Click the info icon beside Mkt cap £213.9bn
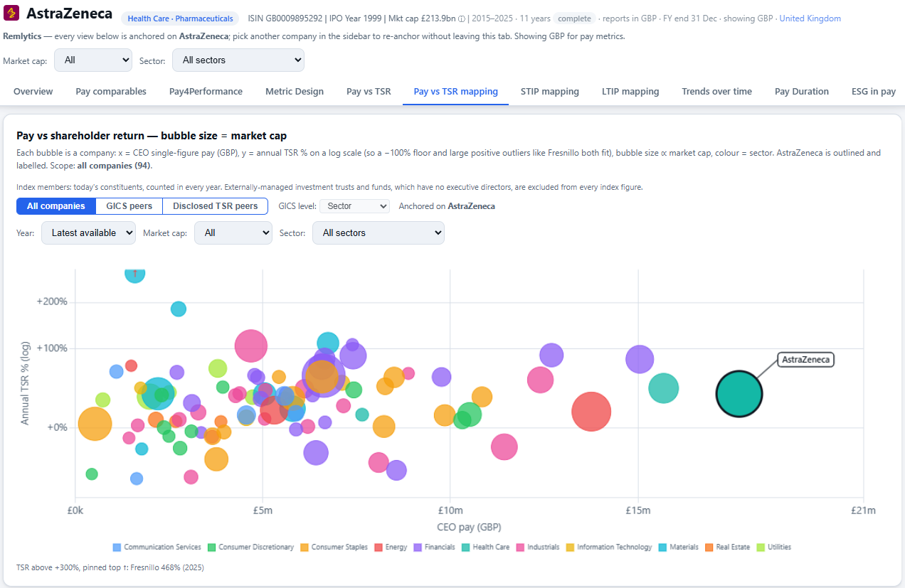The width and height of the screenshot is (905, 588). tap(462, 18)
